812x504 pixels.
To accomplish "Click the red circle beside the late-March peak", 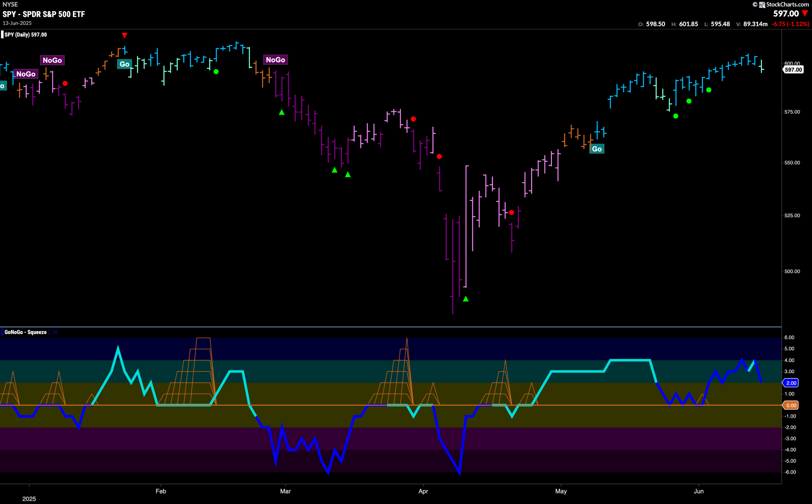I will coord(414,119).
